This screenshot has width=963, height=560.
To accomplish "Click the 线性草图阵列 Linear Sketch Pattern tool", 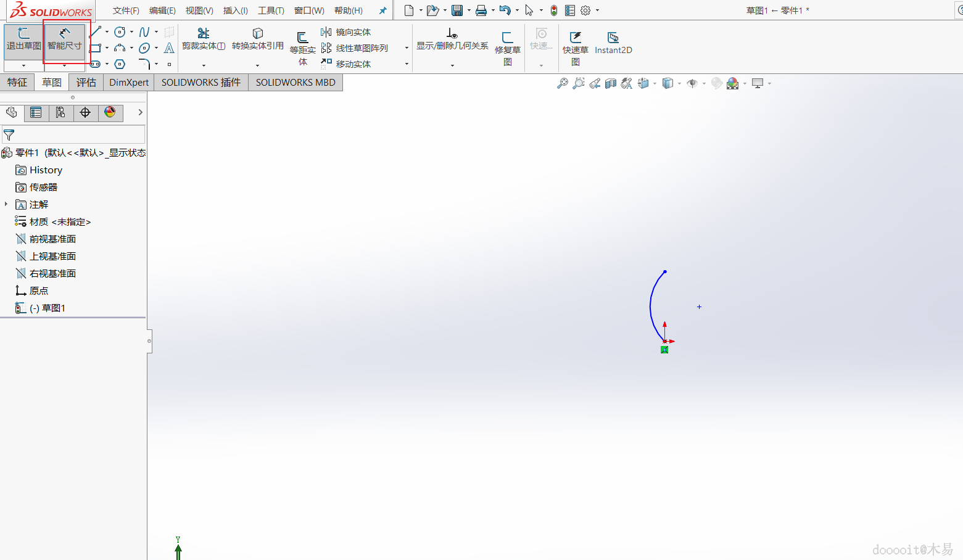I will (x=354, y=48).
